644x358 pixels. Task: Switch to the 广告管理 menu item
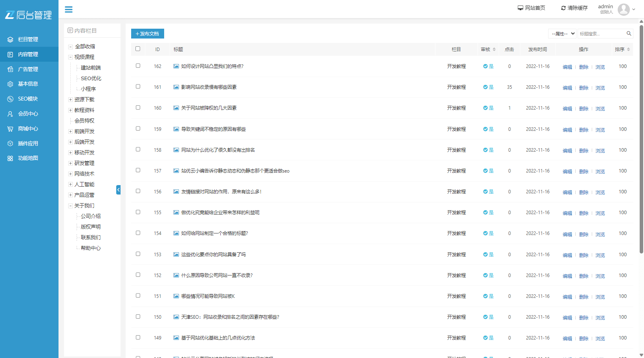tap(27, 69)
